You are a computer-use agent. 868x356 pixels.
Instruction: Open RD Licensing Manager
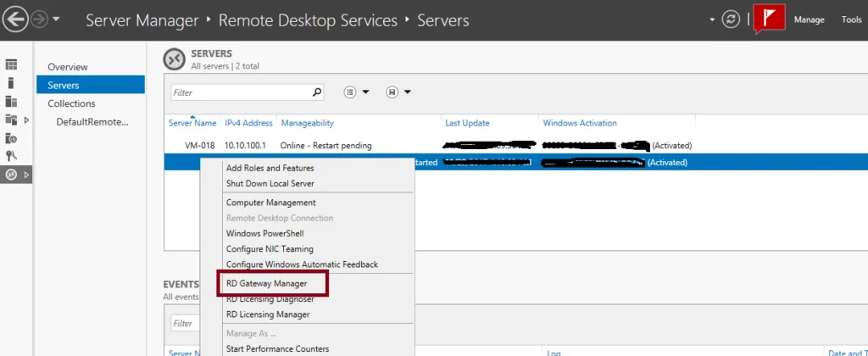268,314
